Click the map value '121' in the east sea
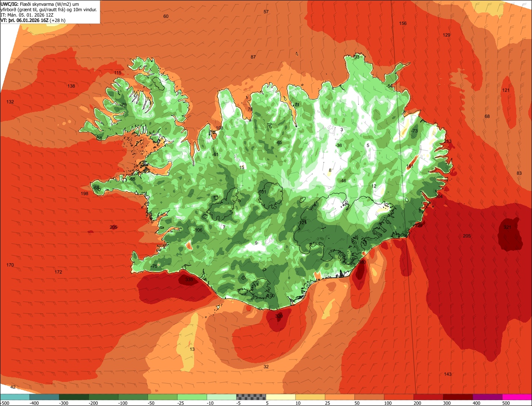Screen dimensions: 532x406 coord(506,90)
